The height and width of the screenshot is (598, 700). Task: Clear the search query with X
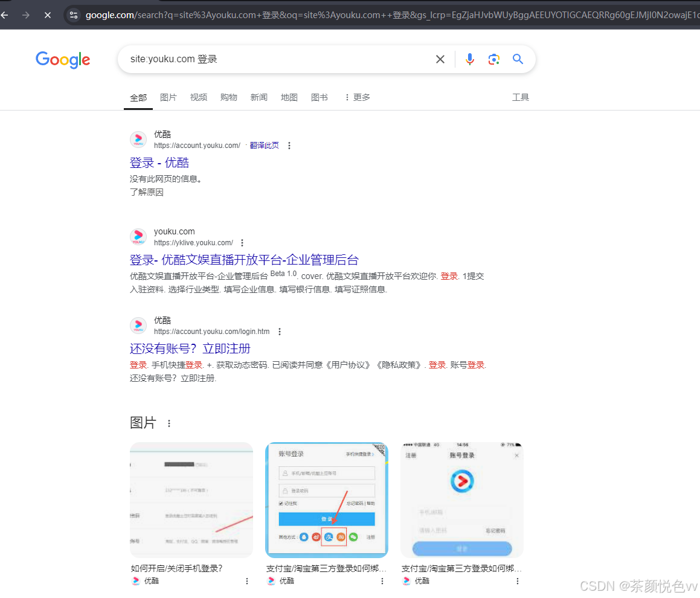point(440,59)
